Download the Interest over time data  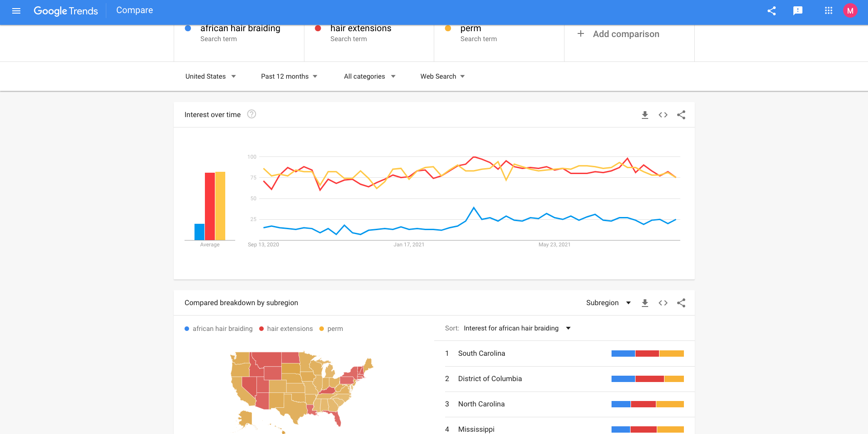[645, 115]
